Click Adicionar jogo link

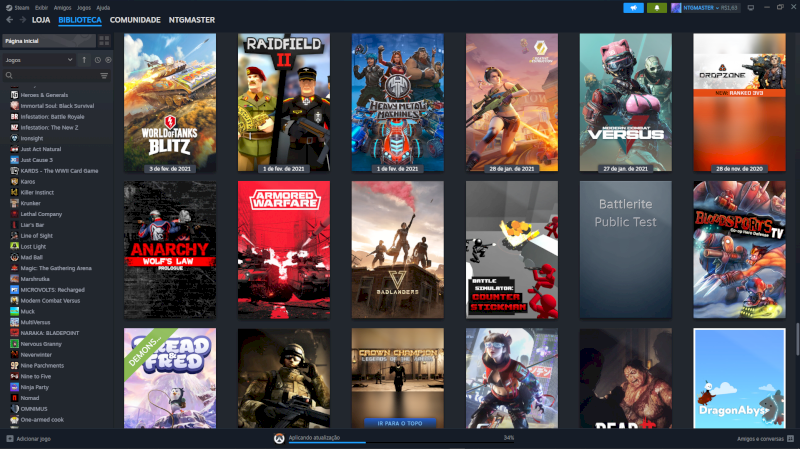point(33,438)
